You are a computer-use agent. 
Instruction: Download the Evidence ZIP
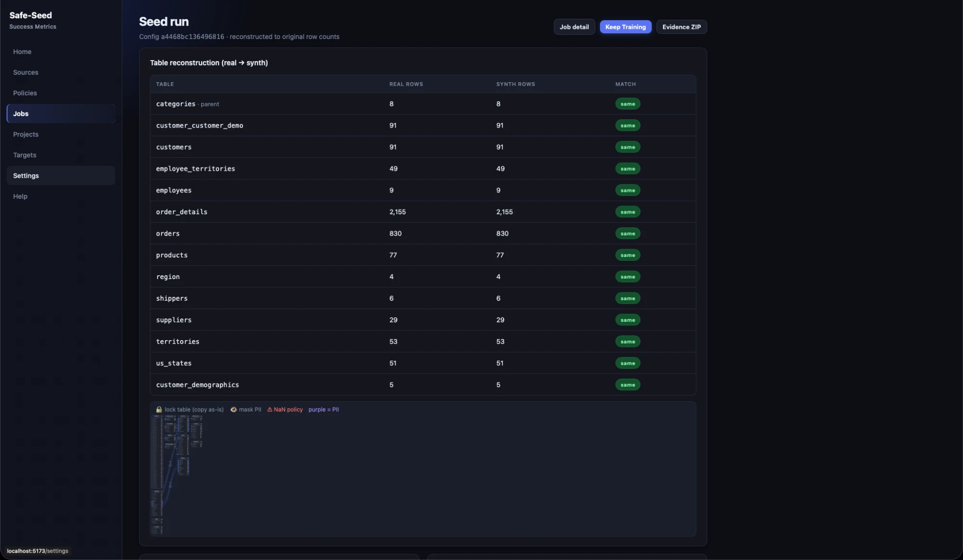[x=681, y=27]
